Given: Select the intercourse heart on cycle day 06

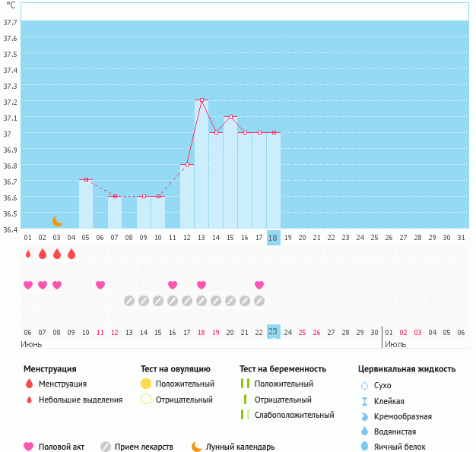Looking at the screenshot, I should point(100,285).
